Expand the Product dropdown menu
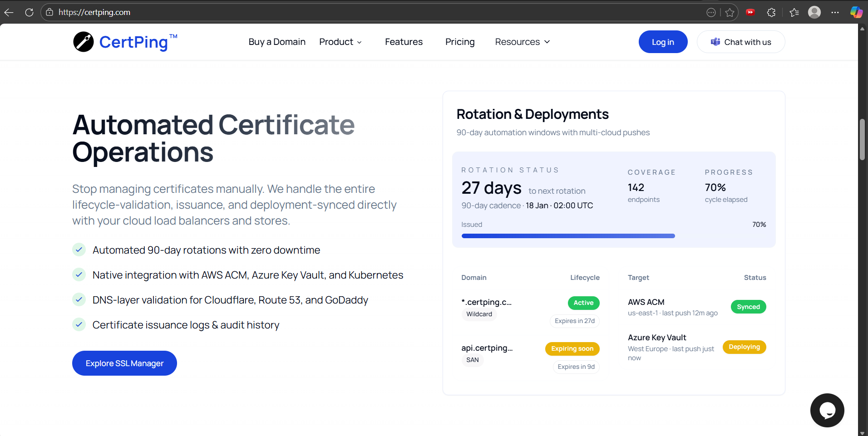 [x=340, y=42]
